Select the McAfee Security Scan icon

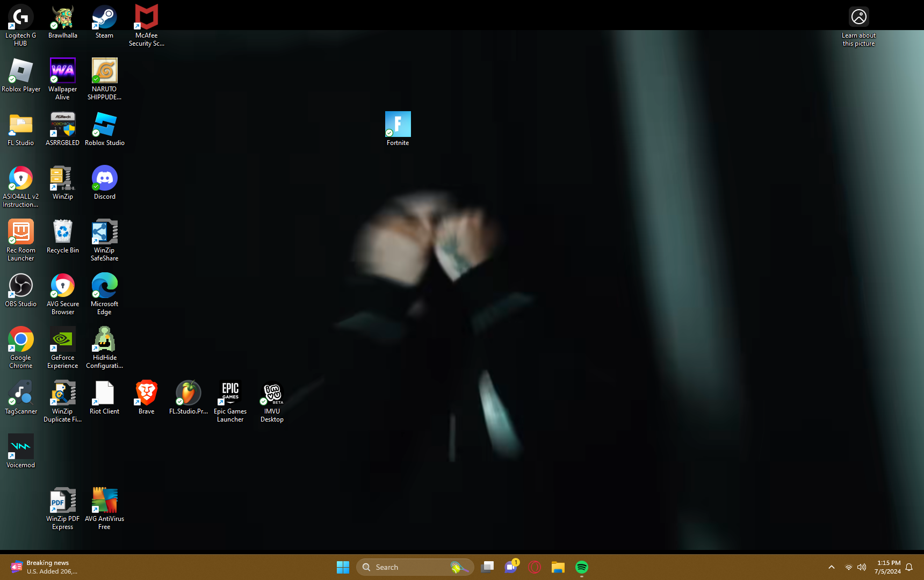[146, 25]
